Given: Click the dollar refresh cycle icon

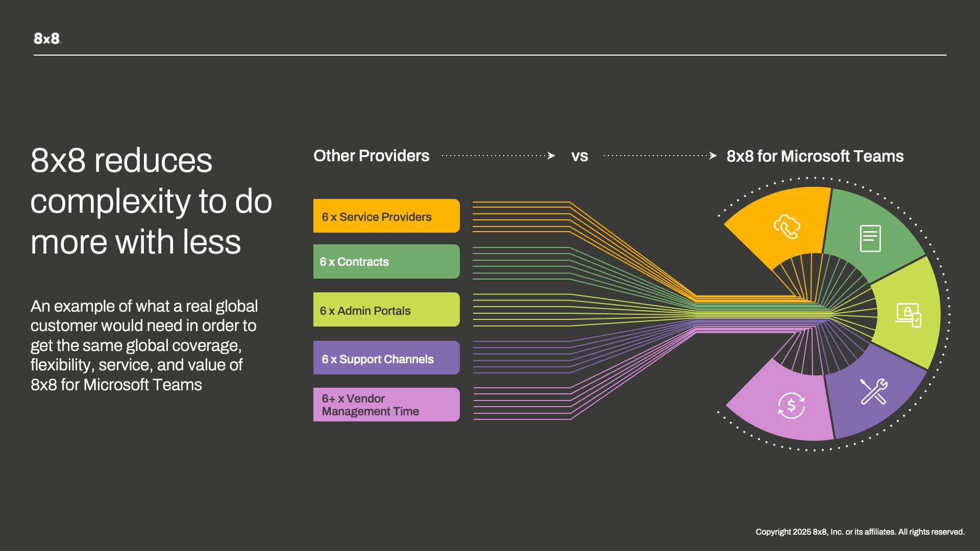Looking at the screenshot, I should [791, 406].
